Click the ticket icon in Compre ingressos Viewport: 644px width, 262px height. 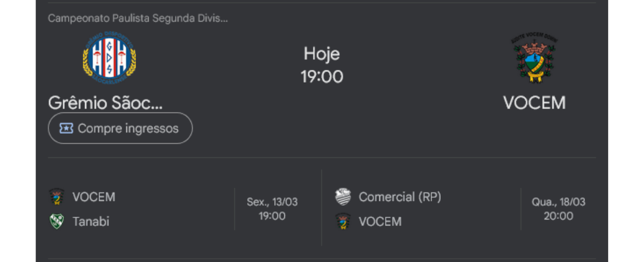click(66, 128)
